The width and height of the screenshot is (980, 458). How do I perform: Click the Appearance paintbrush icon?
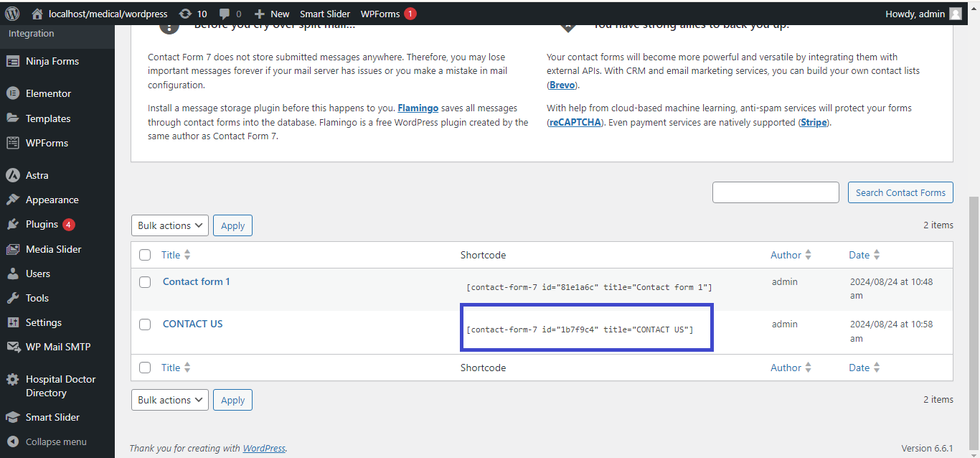[12, 200]
